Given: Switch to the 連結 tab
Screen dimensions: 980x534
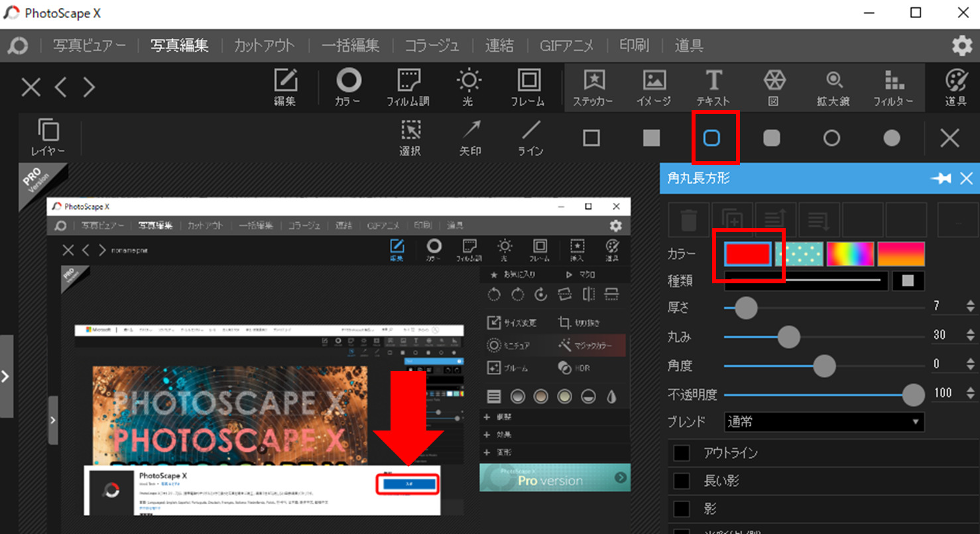Looking at the screenshot, I should tap(499, 46).
